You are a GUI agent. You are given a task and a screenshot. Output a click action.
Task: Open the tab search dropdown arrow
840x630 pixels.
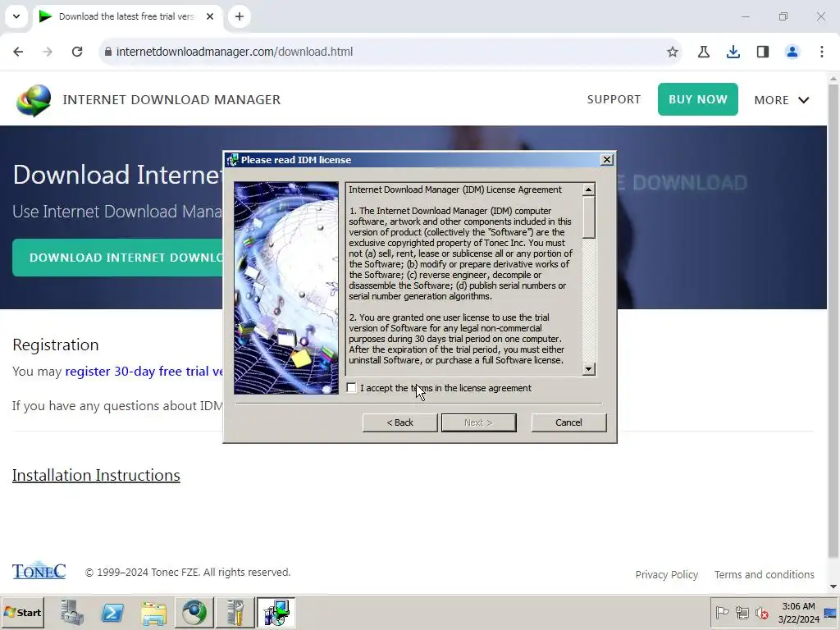pos(16,16)
